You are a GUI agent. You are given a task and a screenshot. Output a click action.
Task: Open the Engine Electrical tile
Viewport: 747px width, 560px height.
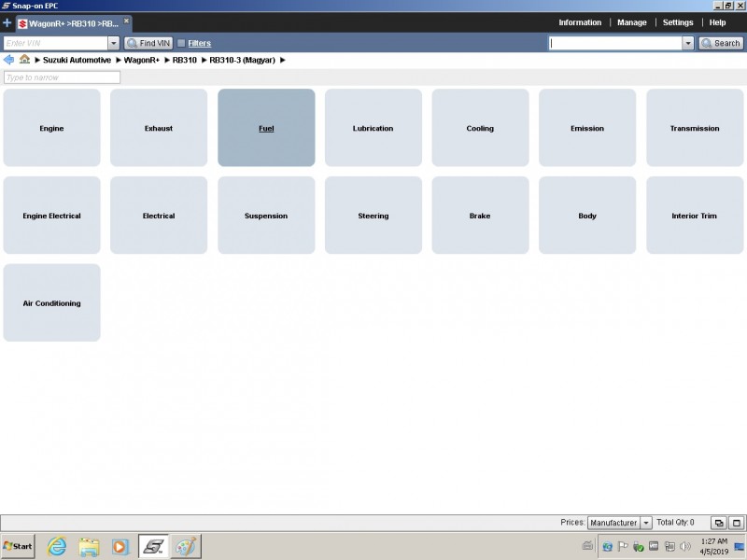coord(51,216)
